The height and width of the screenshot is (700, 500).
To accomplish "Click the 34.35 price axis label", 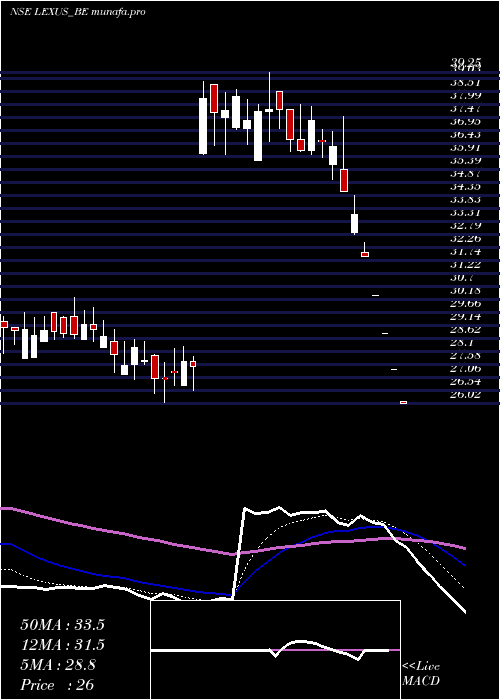I will pyautogui.click(x=465, y=187).
